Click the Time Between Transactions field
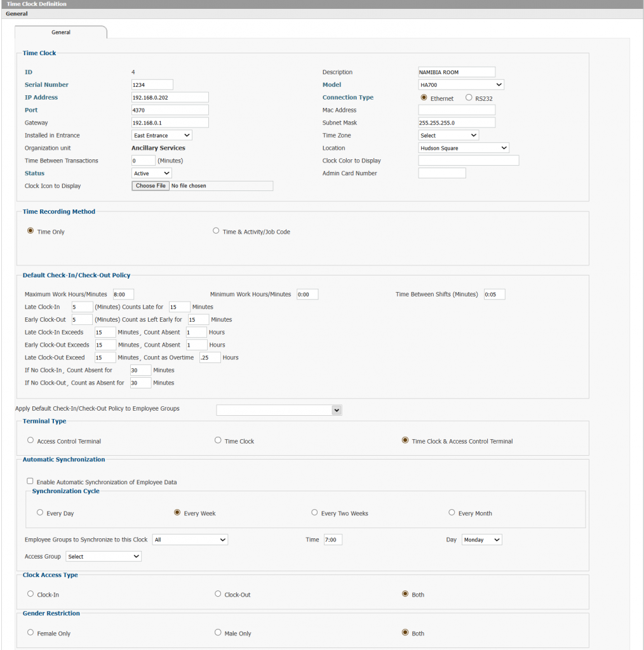This screenshot has height=650, width=644. (x=144, y=161)
